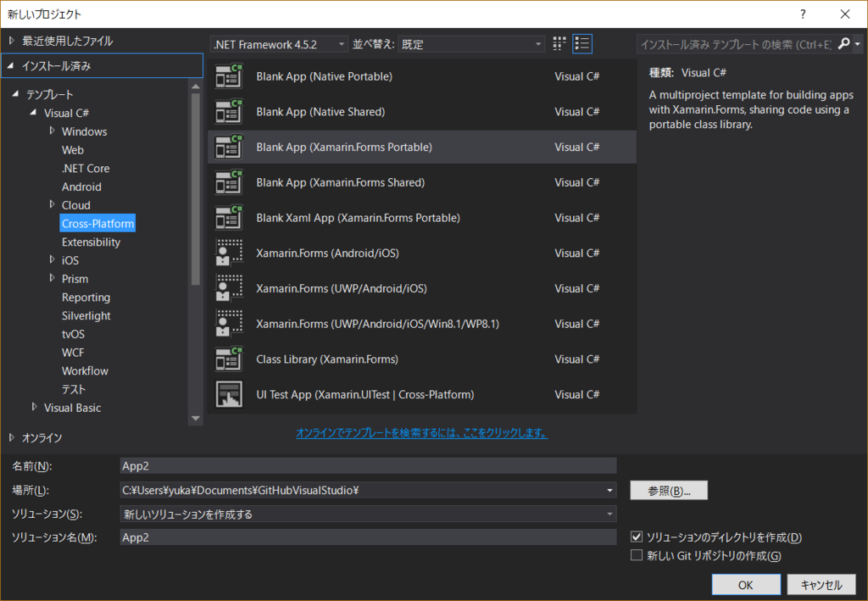Open the sort order 既定 dropdown

[471, 44]
